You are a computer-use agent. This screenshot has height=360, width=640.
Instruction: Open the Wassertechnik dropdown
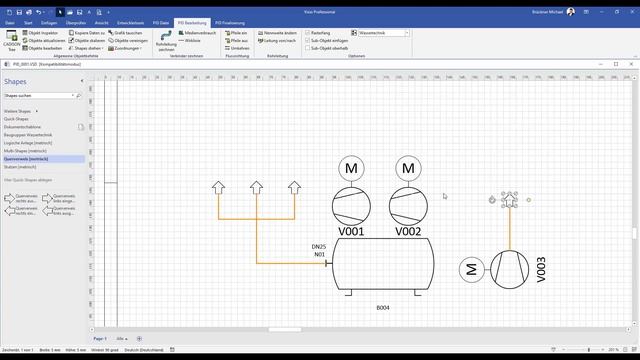407,33
